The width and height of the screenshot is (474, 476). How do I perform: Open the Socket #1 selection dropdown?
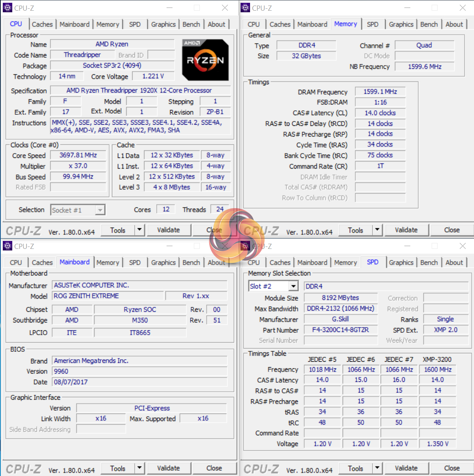tap(100, 210)
